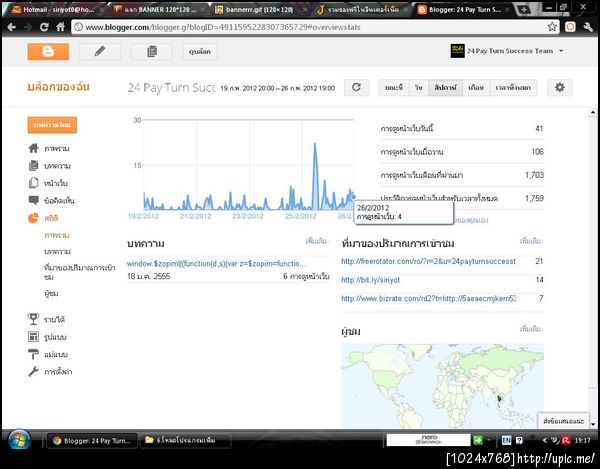The width and height of the screenshot is (600, 469).
Task: Click the More link beside Traffic sources heading
Action: (x=531, y=241)
